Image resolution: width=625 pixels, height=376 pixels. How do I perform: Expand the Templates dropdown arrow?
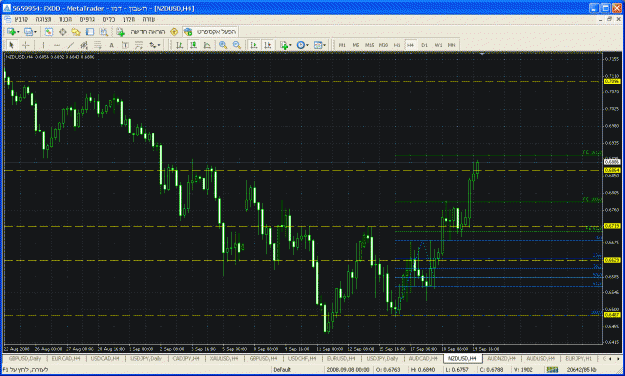(x=324, y=45)
